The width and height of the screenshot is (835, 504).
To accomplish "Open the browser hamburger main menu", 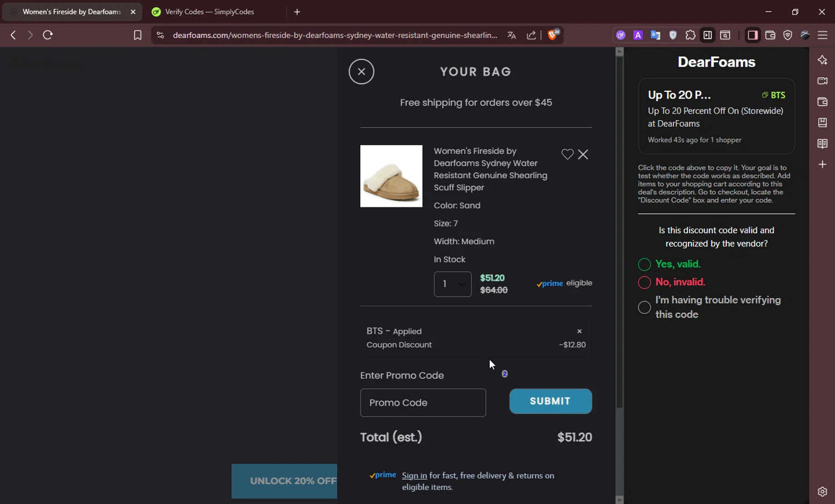I will point(823,35).
